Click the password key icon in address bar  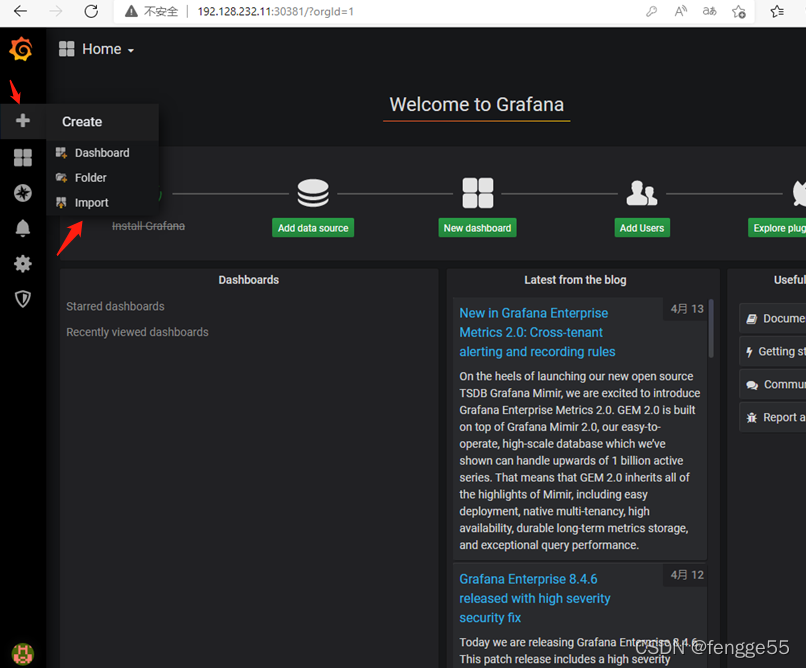coord(652,11)
